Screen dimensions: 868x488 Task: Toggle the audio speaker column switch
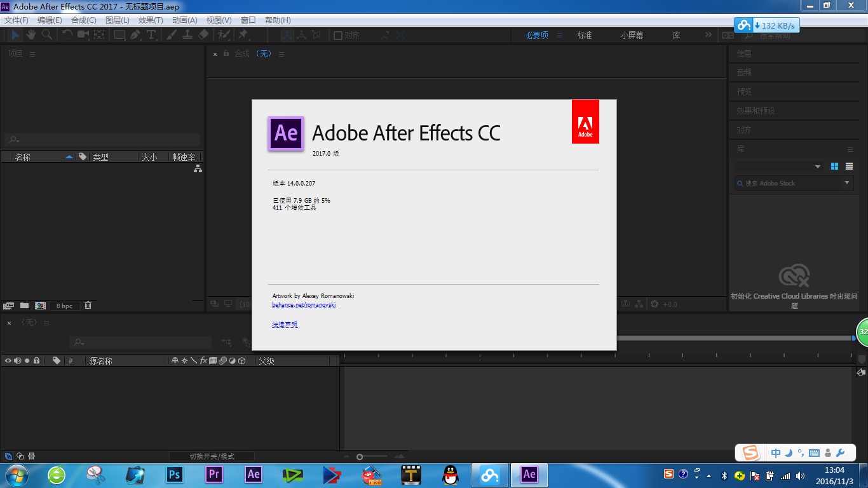pos(18,360)
